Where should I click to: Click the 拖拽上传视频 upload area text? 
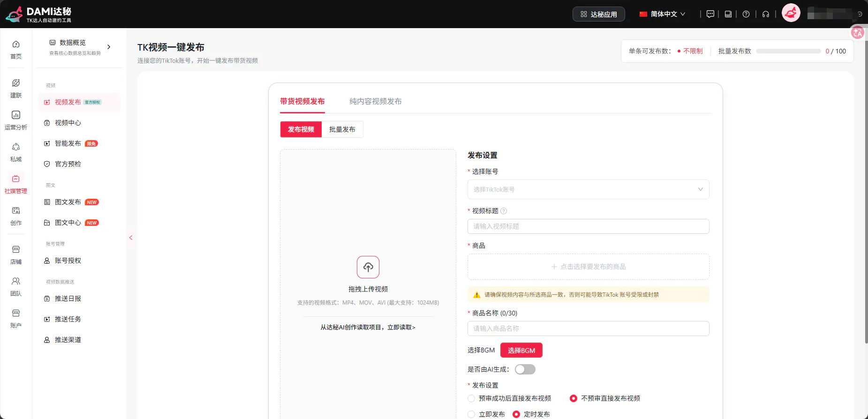pyautogui.click(x=368, y=289)
